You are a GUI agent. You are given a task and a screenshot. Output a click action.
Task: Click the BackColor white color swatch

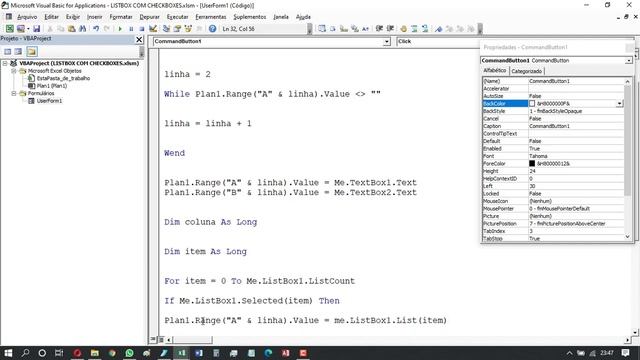point(532,104)
